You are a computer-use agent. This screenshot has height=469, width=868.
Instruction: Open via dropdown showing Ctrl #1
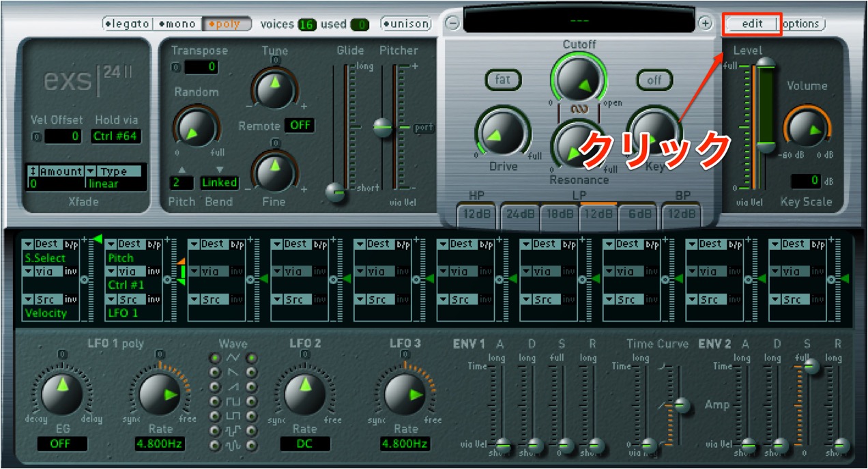click(x=126, y=272)
